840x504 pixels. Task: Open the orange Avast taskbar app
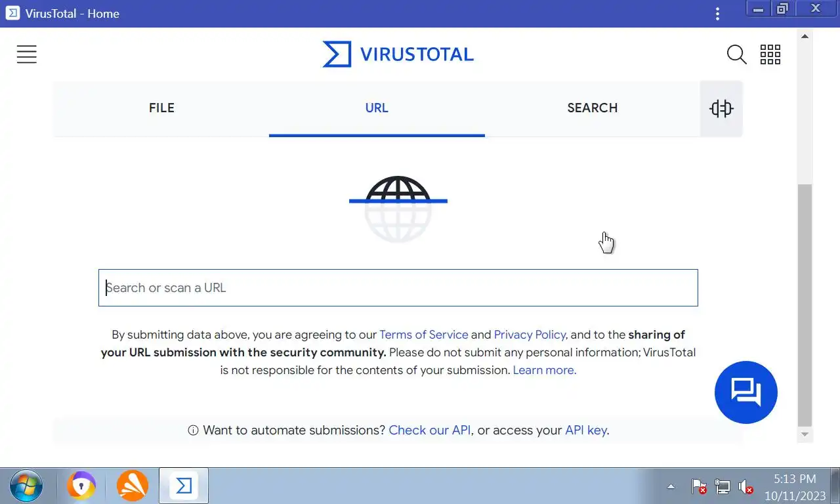[132, 486]
